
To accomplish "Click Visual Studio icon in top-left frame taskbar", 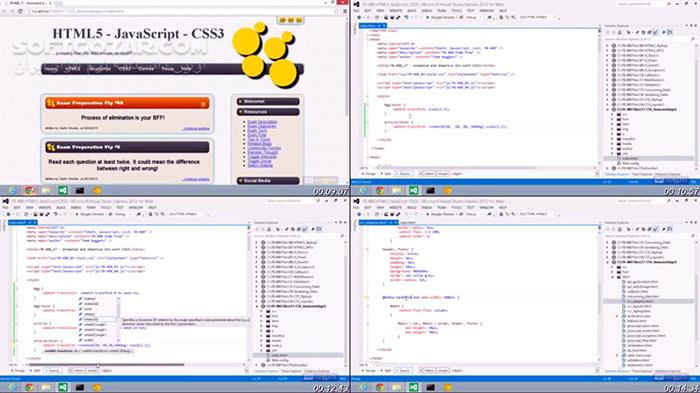I will pyautogui.click(x=63, y=191).
